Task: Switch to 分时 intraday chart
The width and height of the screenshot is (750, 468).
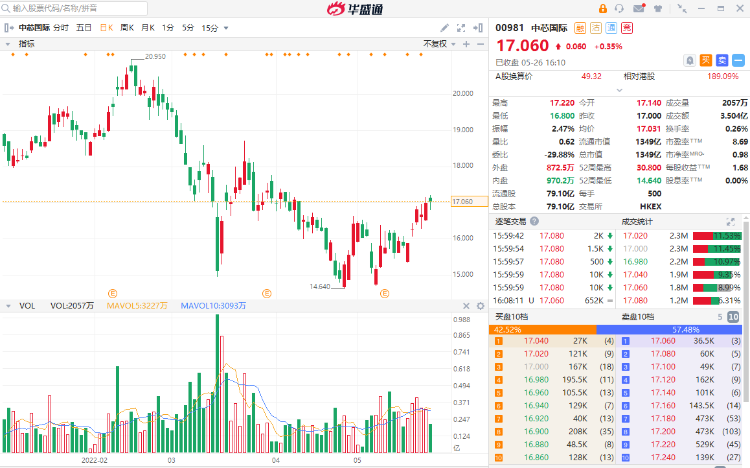Action: click(61, 28)
